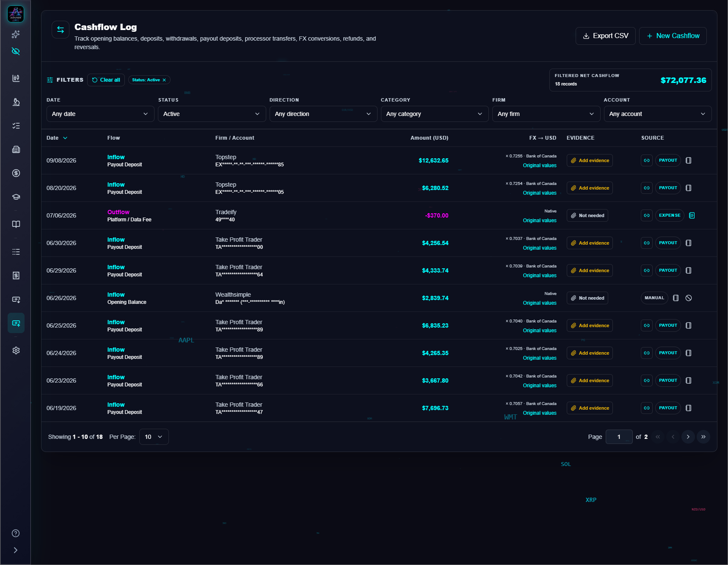The image size is (728, 565).
Task: Open the notes icon in 06/19/2026 row
Action: (689, 408)
